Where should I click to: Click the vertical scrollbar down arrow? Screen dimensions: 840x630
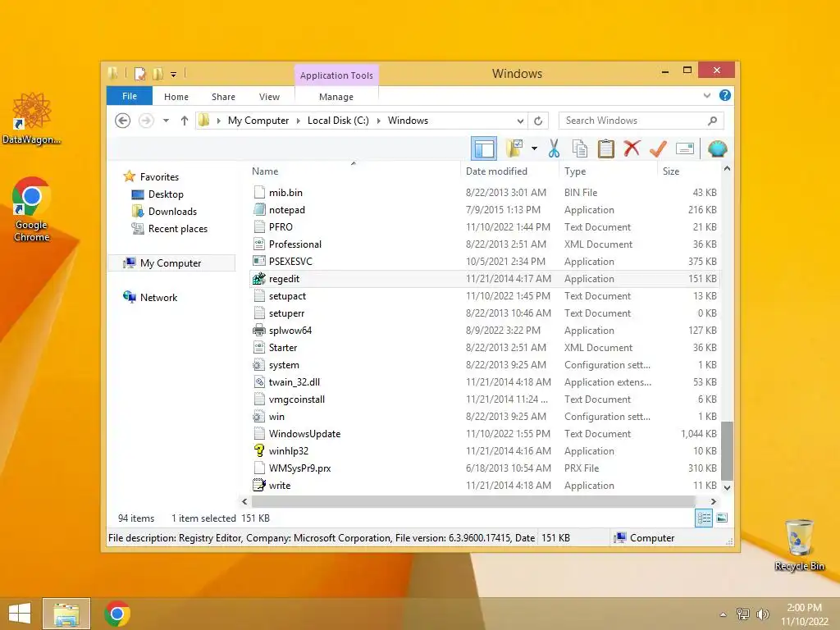tap(727, 487)
